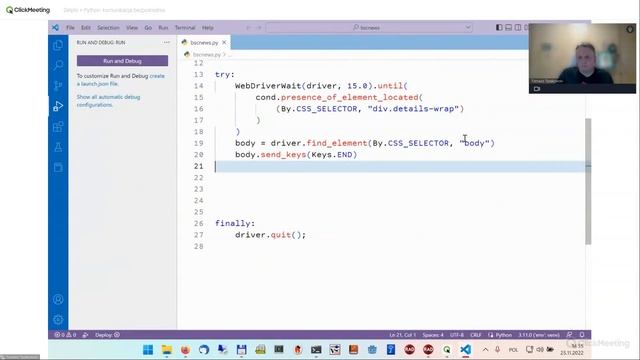This screenshot has height=360, width=640.
Task: Click the ClickMeeting logo
Action: tap(28, 10)
